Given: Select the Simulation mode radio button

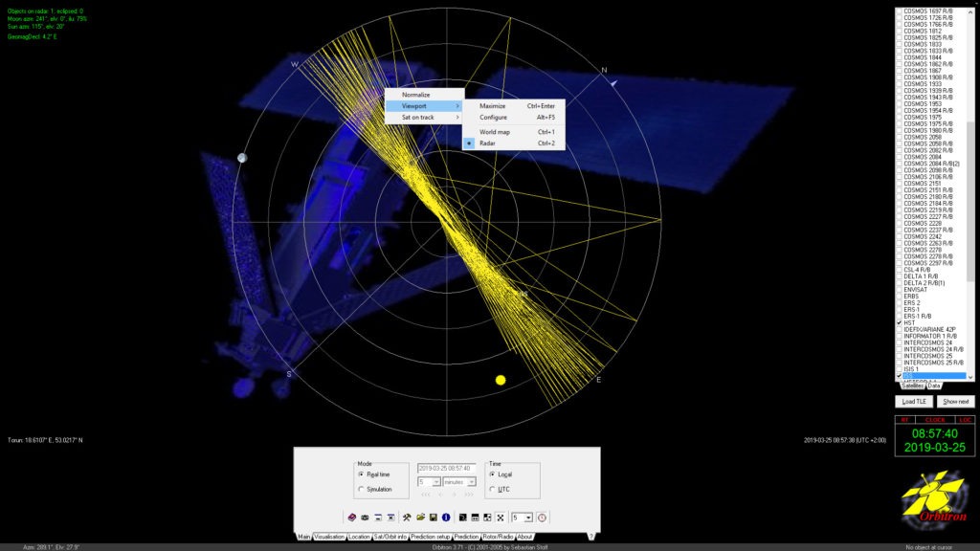Looking at the screenshot, I should click(361, 489).
